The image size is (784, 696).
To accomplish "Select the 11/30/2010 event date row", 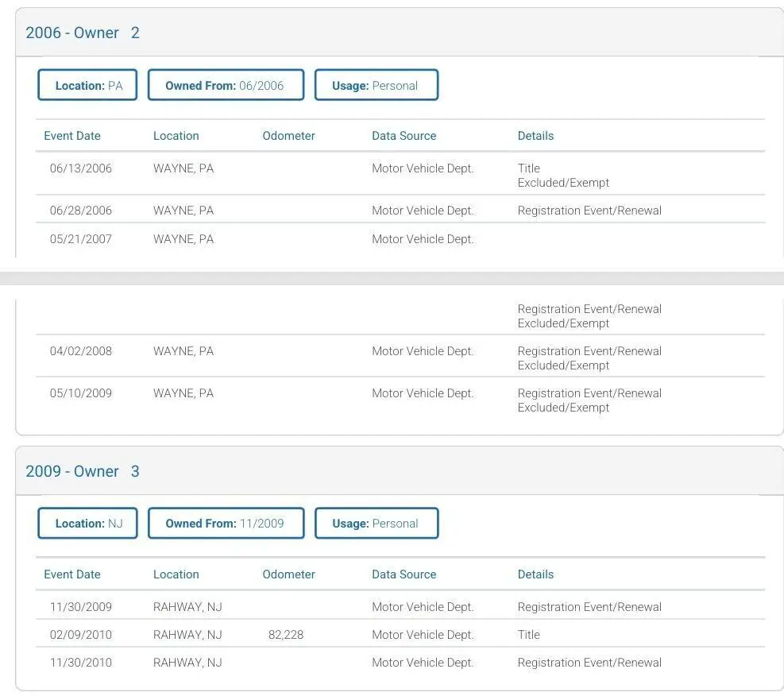I will coord(81,663).
